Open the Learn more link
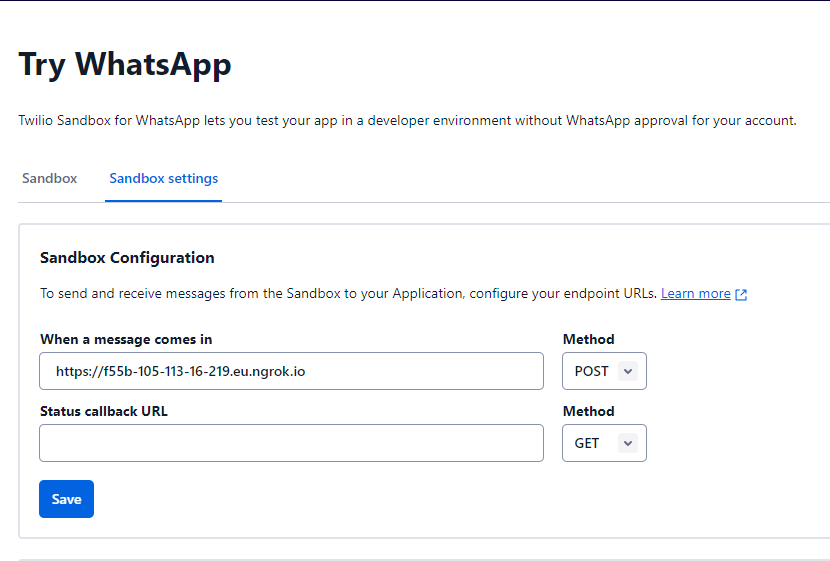Screen dimensions: 830x561 696,294
